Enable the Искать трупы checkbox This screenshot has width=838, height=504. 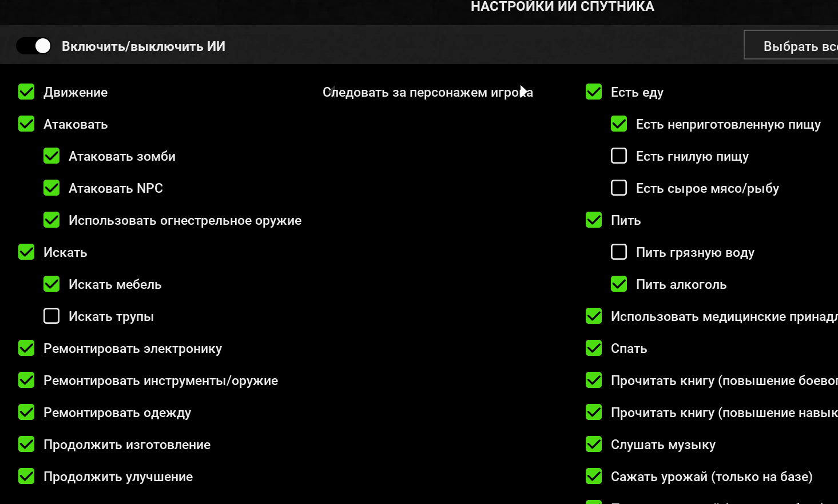tap(51, 316)
